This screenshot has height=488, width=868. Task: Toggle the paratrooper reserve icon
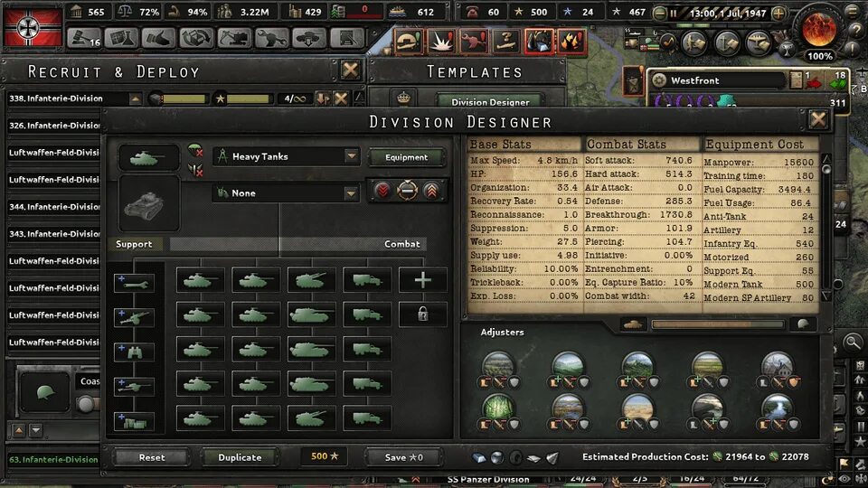coord(195,151)
